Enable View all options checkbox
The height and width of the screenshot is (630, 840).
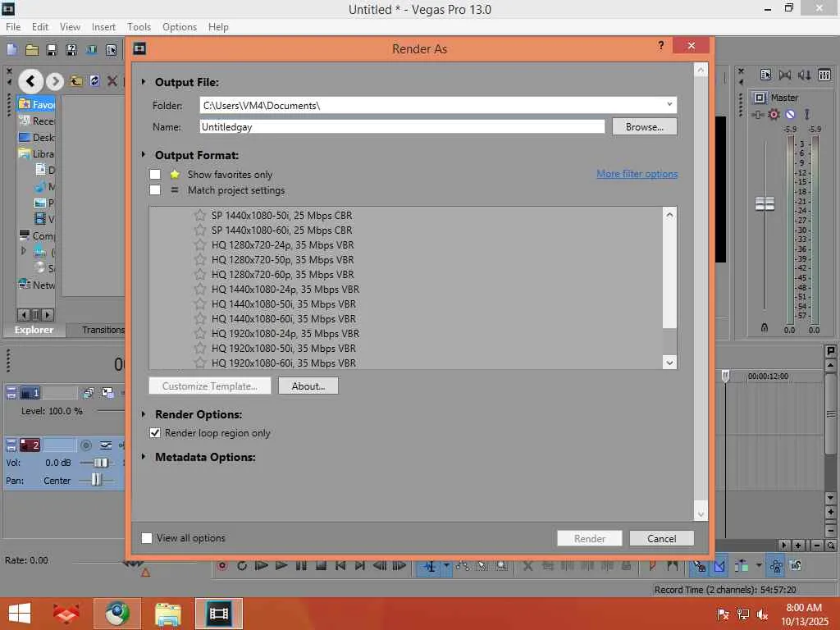tap(147, 538)
